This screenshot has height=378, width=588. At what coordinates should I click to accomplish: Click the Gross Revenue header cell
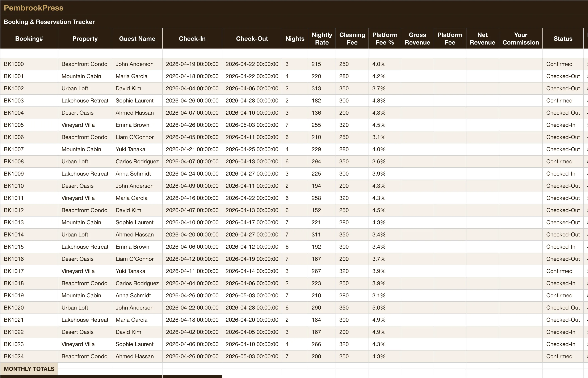417,39
